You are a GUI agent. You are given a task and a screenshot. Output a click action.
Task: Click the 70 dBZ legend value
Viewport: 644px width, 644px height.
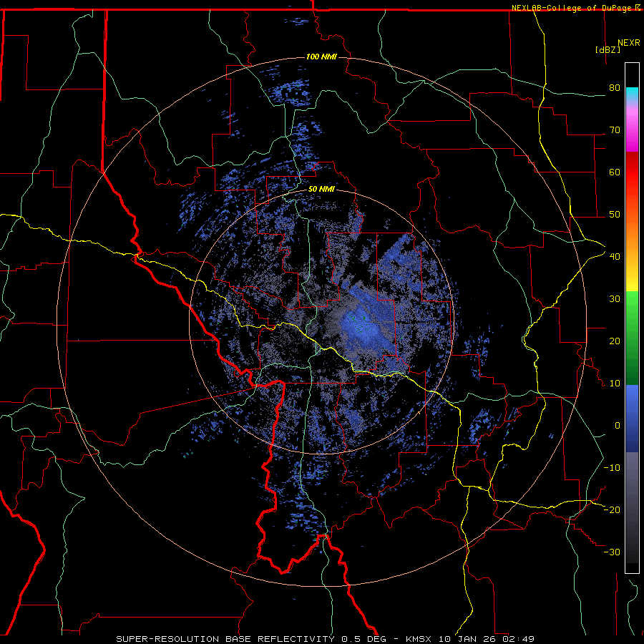tap(615, 130)
